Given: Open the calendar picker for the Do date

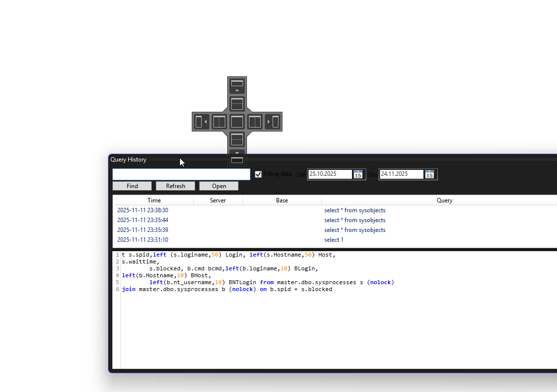Looking at the screenshot, I should (429, 174).
